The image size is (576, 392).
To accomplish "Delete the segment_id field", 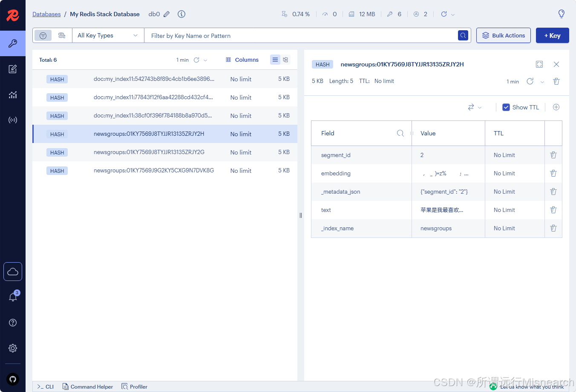I will [x=553, y=155].
